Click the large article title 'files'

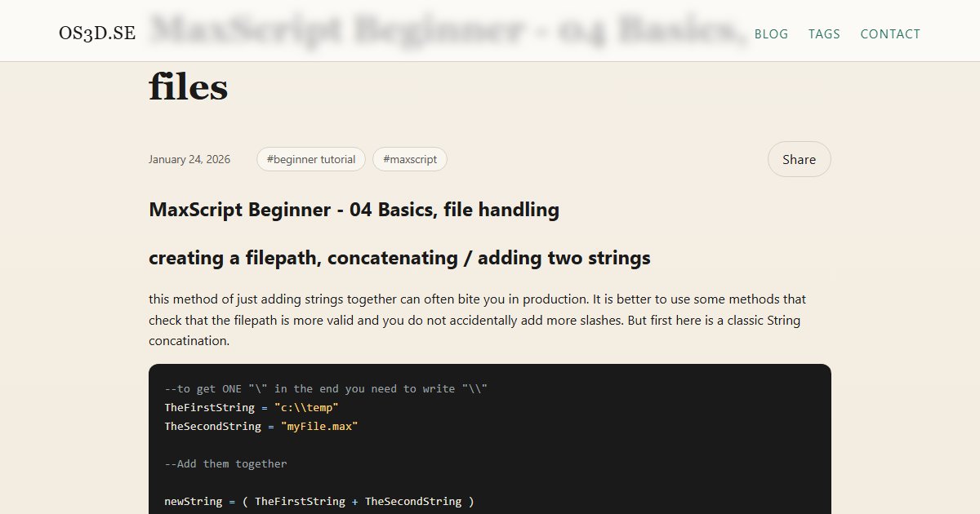tap(188, 87)
